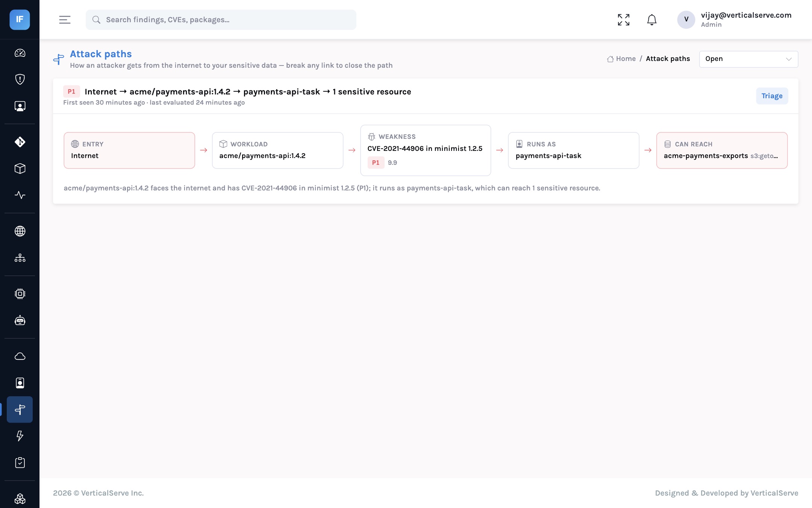The height and width of the screenshot is (508, 812).
Task: Click the P1 badge beside path title
Action: [71, 91]
